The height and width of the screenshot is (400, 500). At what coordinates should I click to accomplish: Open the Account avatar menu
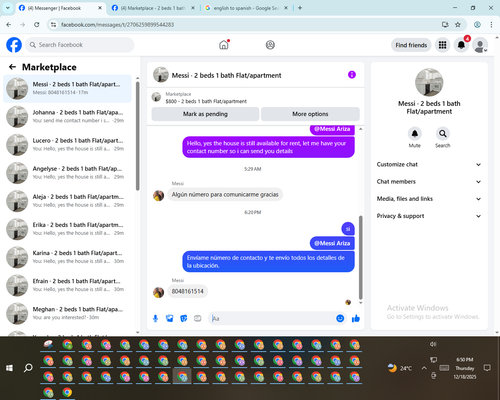(x=480, y=45)
